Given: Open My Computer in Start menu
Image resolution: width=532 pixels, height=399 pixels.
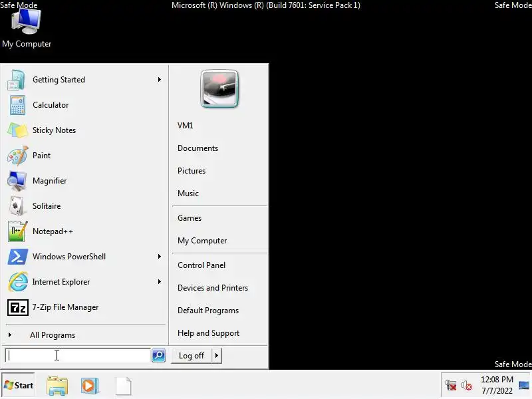Looking at the screenshot, I should pyautogui.click(x=202, y=241).
